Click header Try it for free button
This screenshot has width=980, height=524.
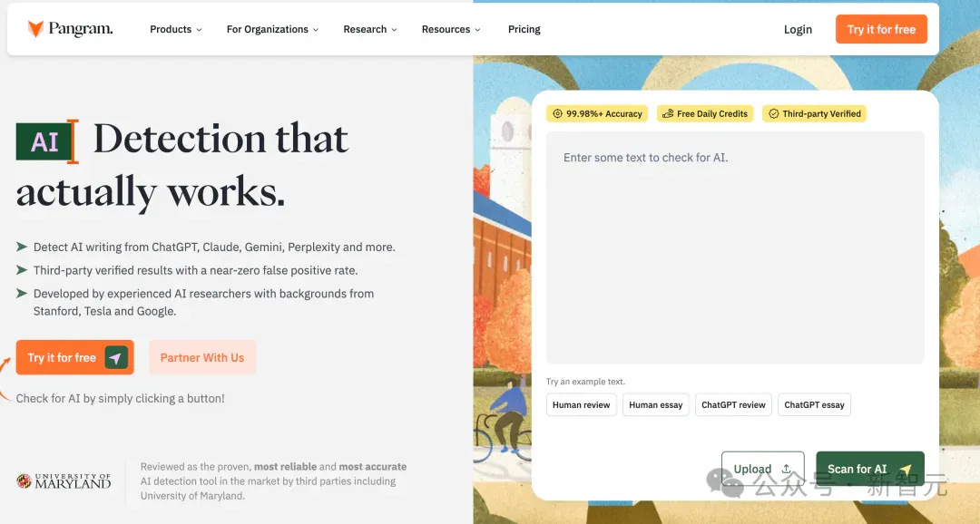coord(881,29)
